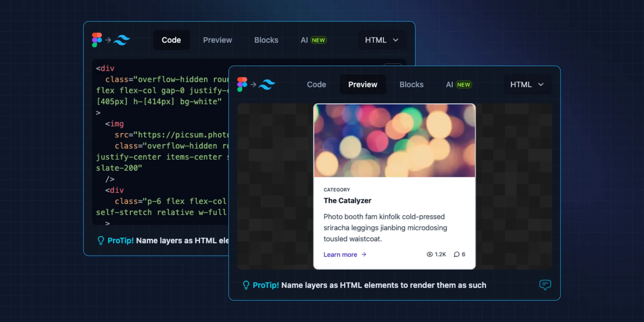Click the ProTip lightbulb icon in the back window

(x=101, y=240)
